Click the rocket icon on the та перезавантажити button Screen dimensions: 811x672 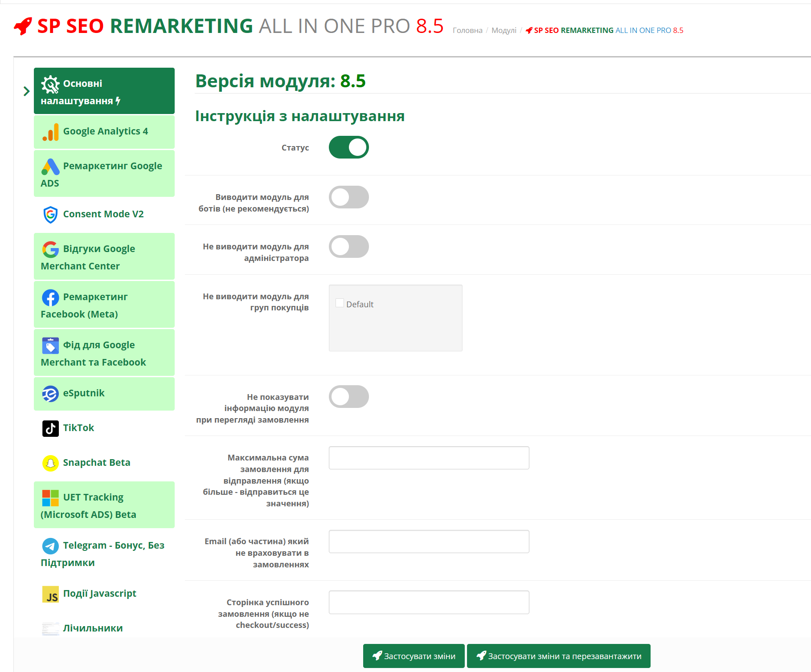coord(481,656)
